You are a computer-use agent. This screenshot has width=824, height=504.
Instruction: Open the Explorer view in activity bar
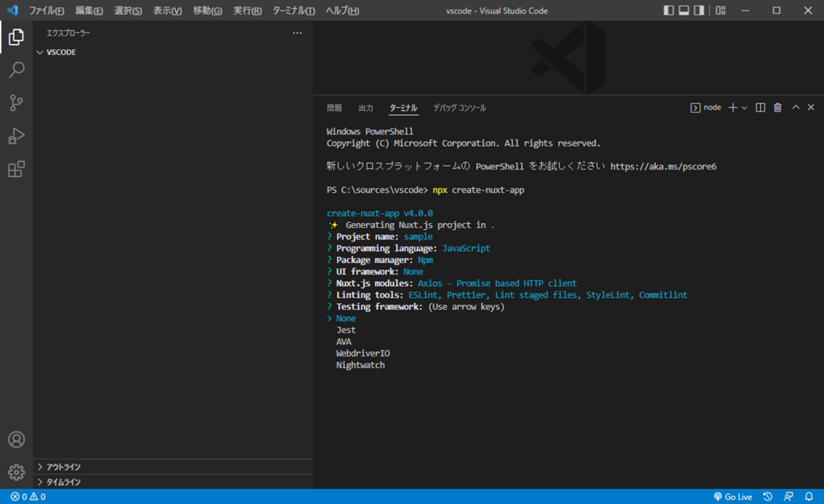pyautogui.click(x=16, y=37)
